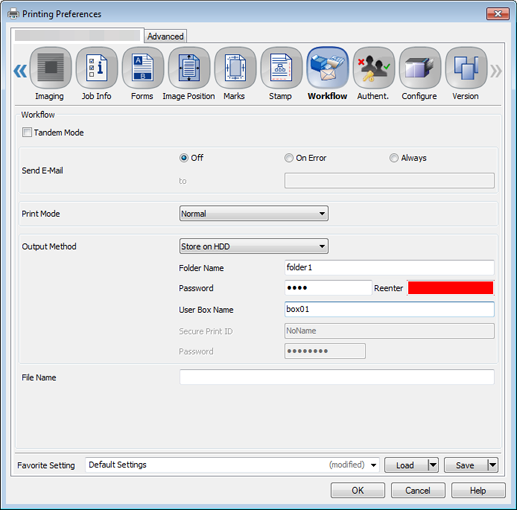The height and width of the screenshot is (510, 517).
Task: Select the Image Position icon
Action: (189, 68)
